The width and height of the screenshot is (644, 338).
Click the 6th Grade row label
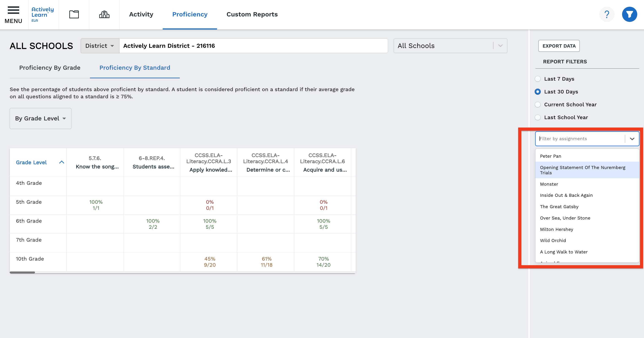click(29, 221)
